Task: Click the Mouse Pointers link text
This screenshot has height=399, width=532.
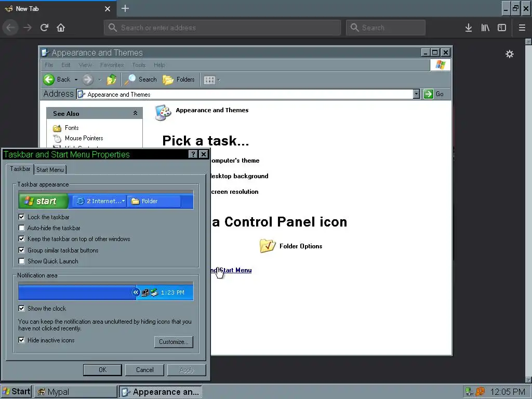Action: [x=84, y=138]
